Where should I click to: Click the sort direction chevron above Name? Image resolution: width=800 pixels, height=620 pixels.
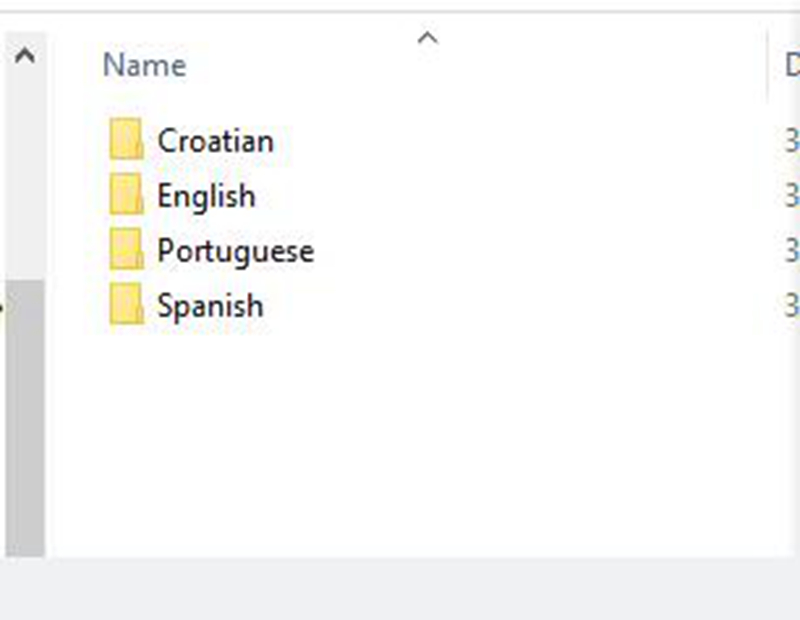(427, 38)
